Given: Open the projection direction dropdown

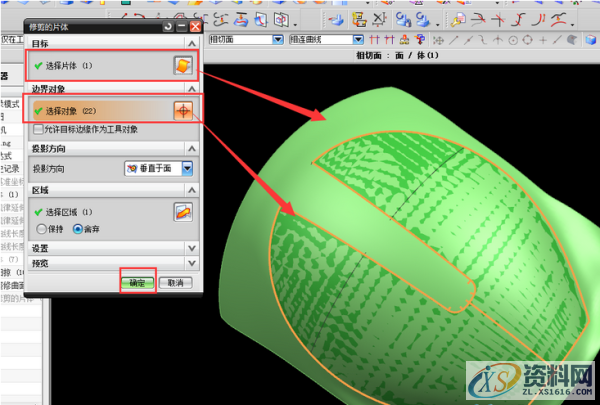Looking at the screenshot, I should 189,169.
